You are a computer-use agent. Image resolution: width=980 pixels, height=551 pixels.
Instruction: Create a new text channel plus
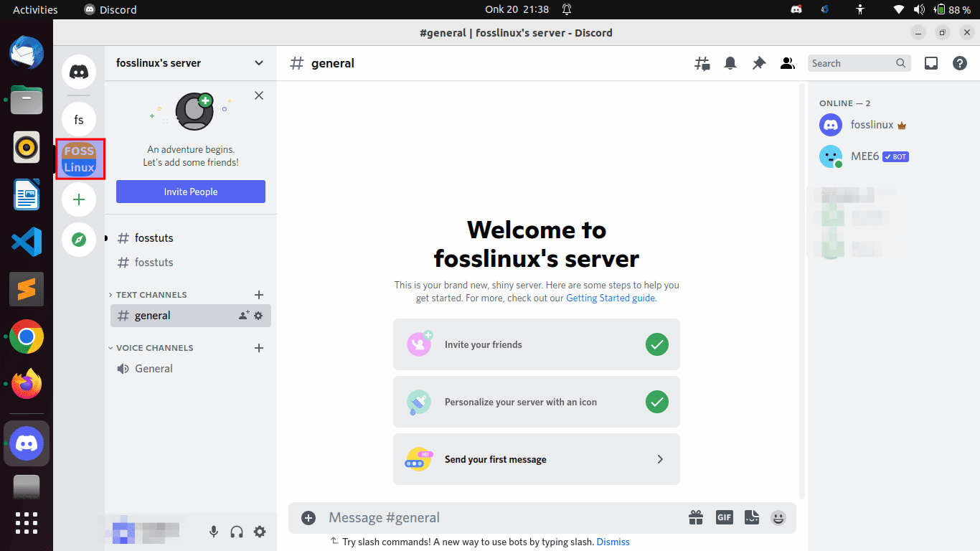coord(259,295)
